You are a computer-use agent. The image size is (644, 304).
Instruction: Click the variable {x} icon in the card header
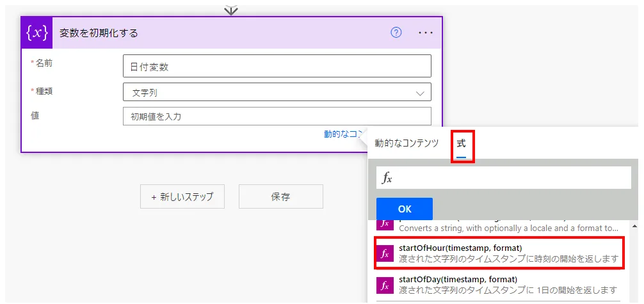tap(36, 33)
